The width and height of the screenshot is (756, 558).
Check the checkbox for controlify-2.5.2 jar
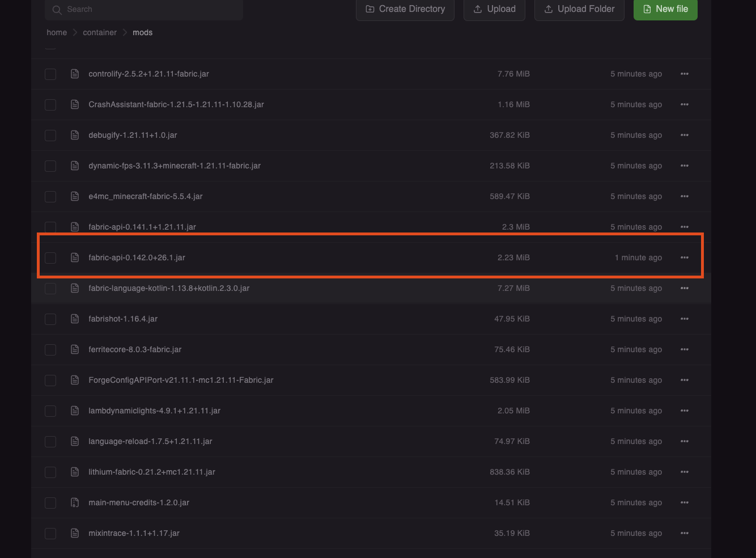tap(50, 74)
